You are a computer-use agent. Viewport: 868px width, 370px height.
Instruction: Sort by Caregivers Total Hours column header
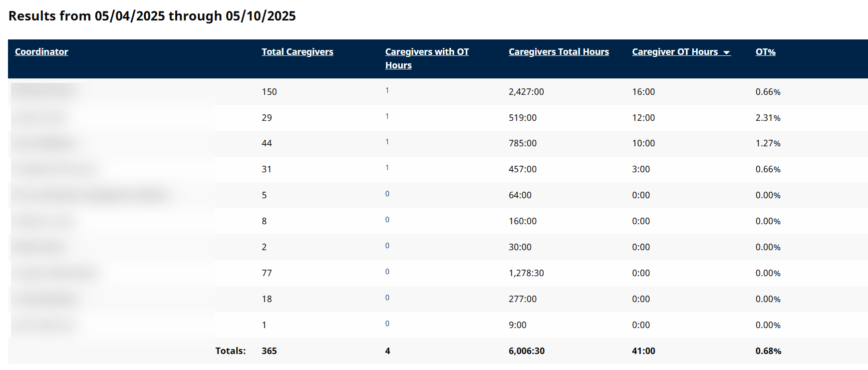coord(559,52)
